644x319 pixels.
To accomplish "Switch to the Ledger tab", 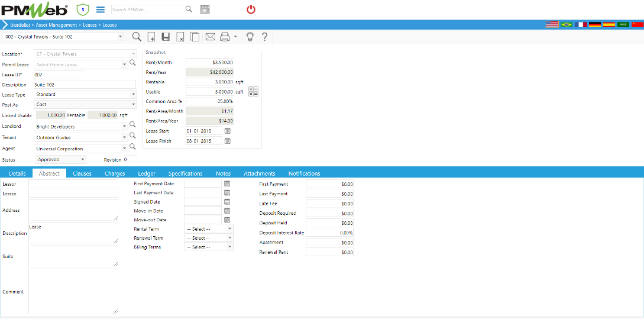I will 147,173.
